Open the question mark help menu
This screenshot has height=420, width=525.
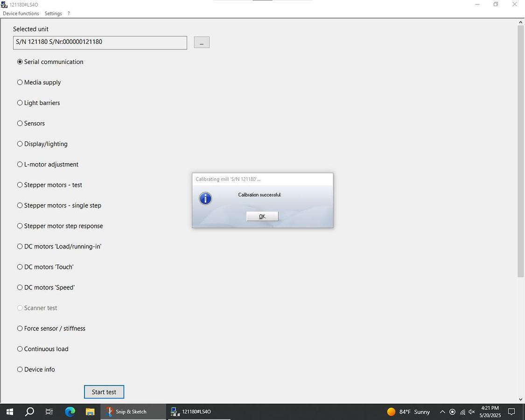tap(69, 14)
